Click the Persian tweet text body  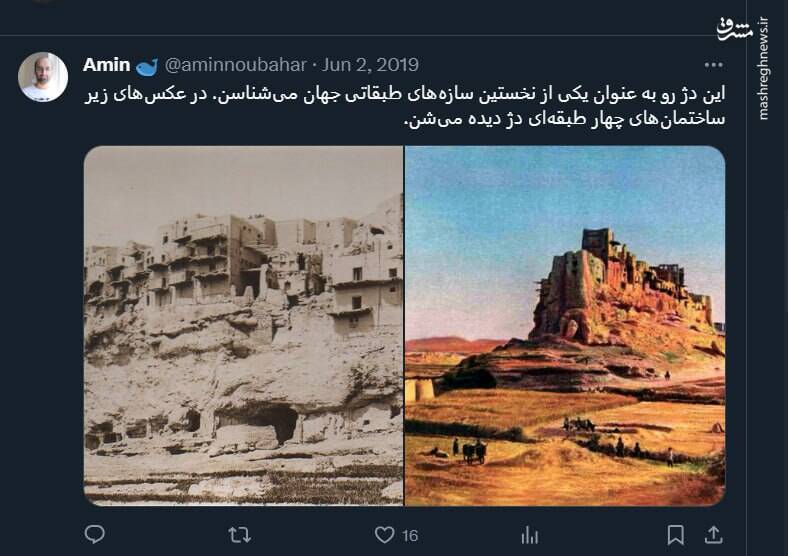[405, 107]
